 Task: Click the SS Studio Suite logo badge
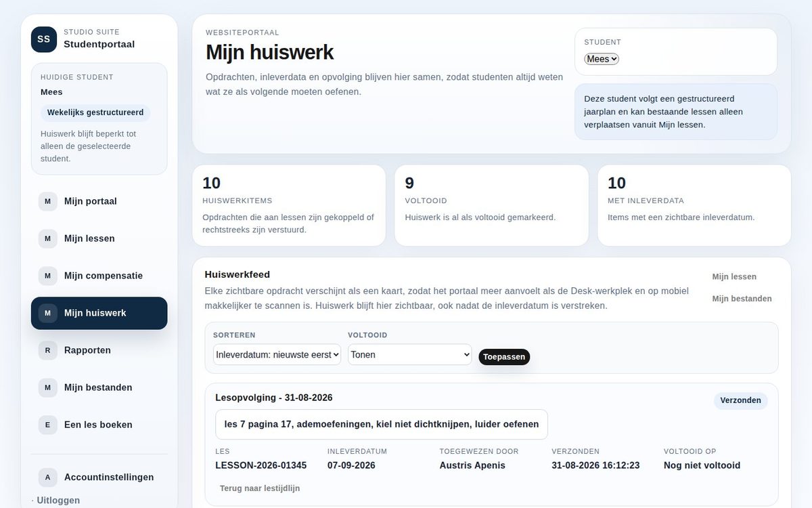44,39
